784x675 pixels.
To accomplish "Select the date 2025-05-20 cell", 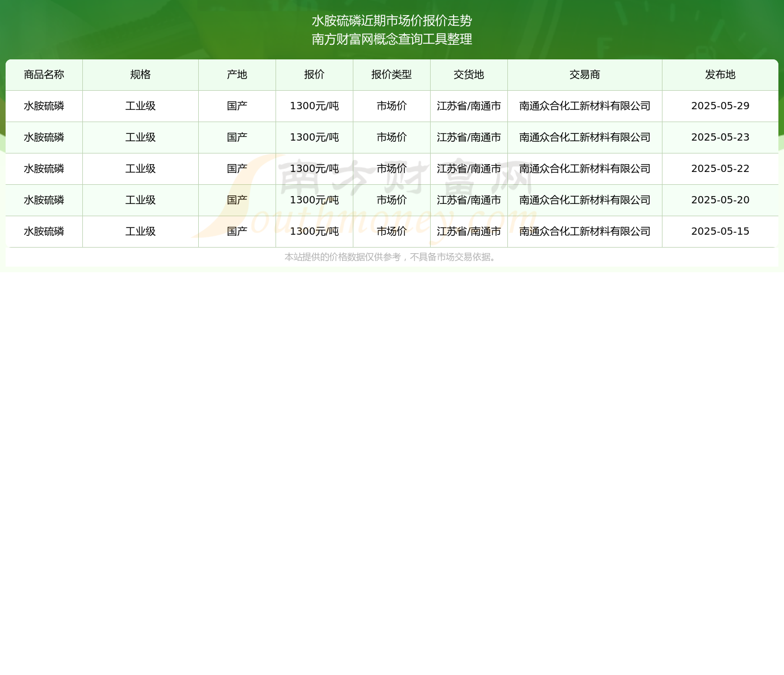I will point(720,200).
